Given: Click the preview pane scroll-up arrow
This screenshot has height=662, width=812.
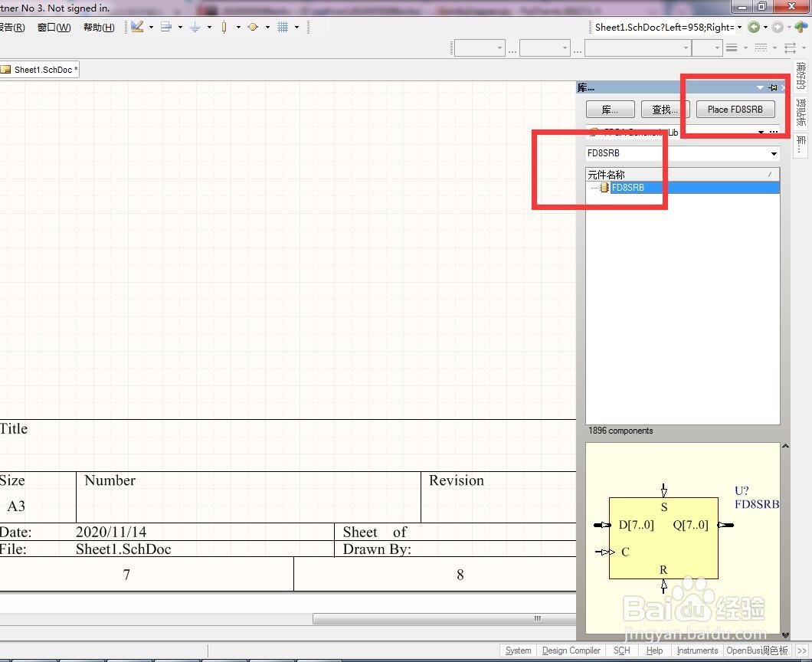Looking at the screenshot, I should 786,446.
